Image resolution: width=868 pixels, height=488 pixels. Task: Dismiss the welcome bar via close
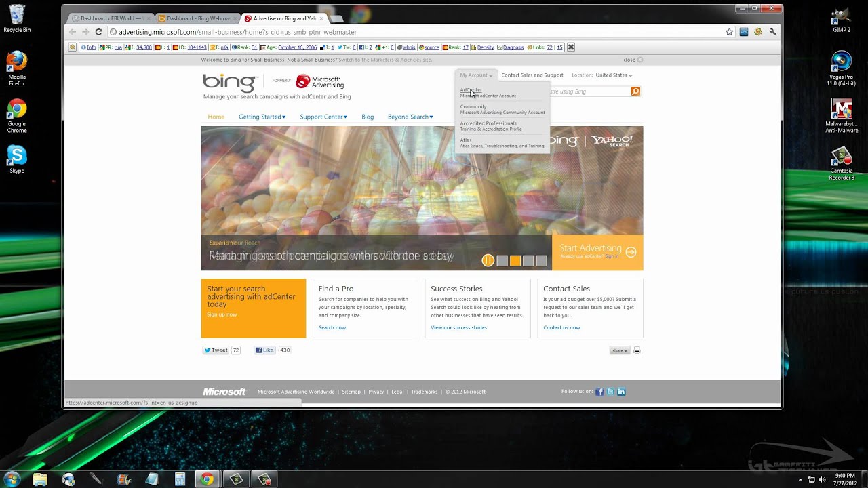[x=632, y=60]
